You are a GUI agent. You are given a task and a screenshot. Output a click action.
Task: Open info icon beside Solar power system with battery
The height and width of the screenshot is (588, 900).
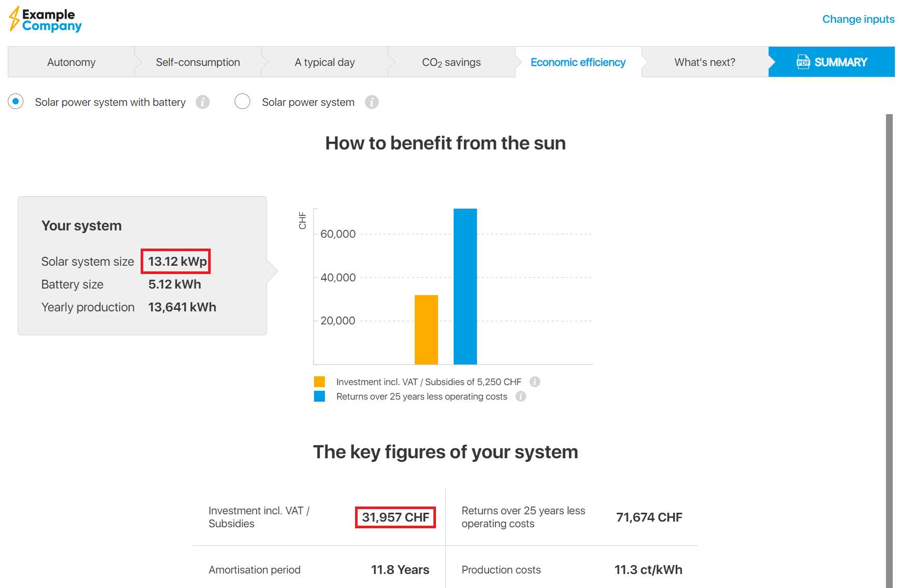point(202,102)
